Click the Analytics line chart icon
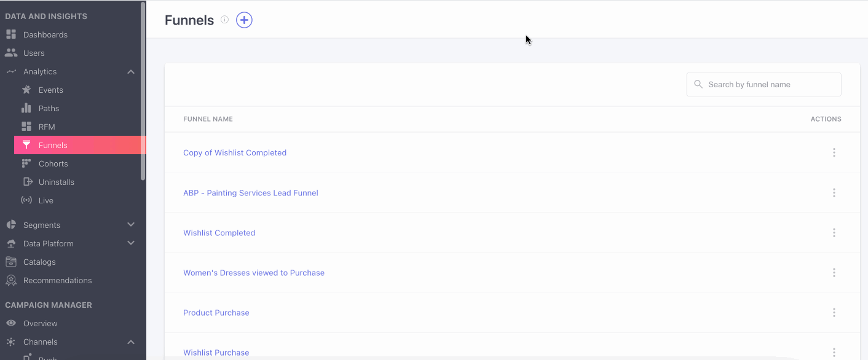Image resolution: width=868 pixels, height=360 pixels. point(10,71)
